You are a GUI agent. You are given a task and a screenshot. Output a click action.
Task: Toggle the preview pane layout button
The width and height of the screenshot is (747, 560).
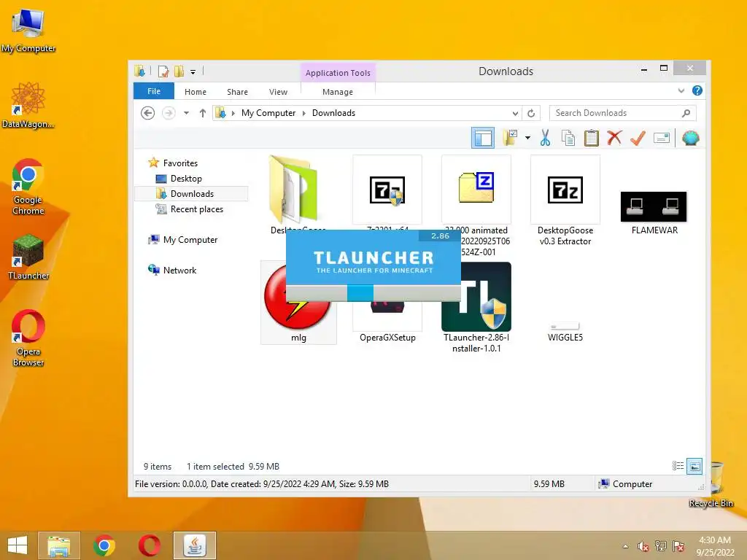[x=483, y=138]
